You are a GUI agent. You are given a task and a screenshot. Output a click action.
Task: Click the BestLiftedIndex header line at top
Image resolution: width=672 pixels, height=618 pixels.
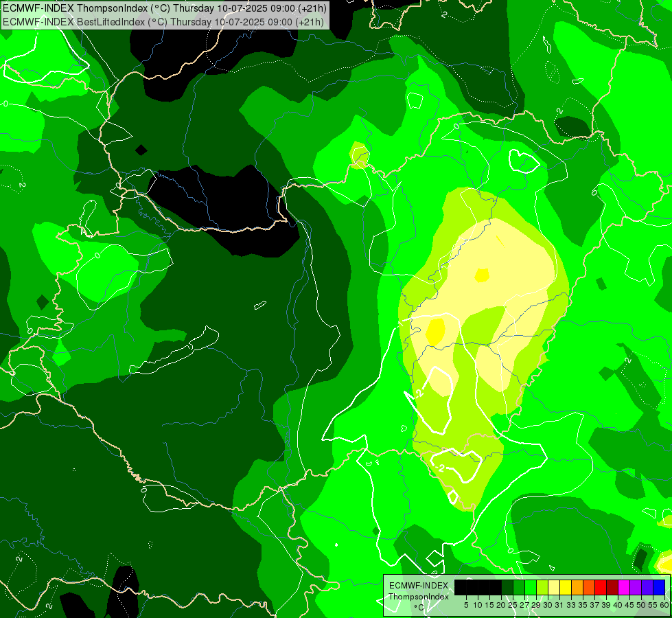163,22
